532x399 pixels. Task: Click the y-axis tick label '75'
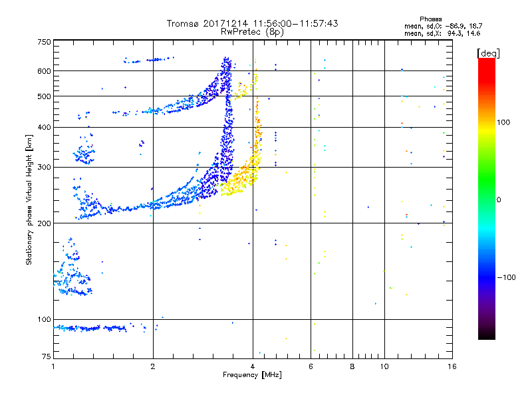click(x=47, y=356)
